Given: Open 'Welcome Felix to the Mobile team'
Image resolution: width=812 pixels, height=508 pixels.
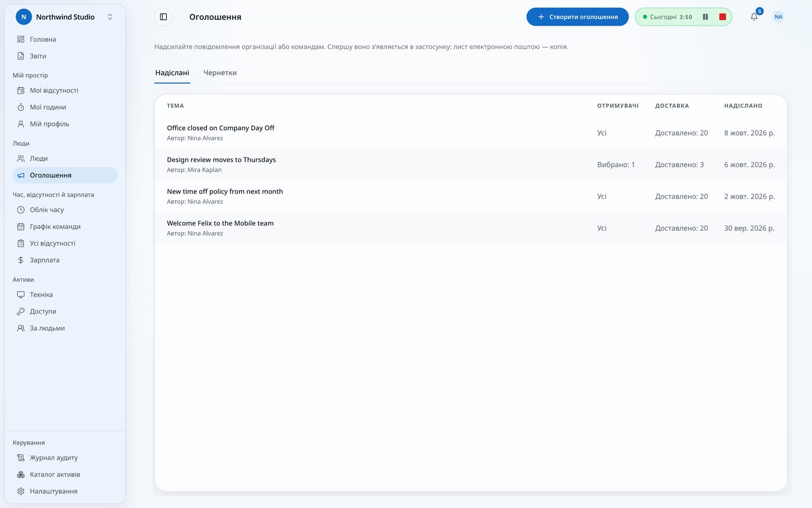Looking at the screenshot, I should tap(471, 228).
